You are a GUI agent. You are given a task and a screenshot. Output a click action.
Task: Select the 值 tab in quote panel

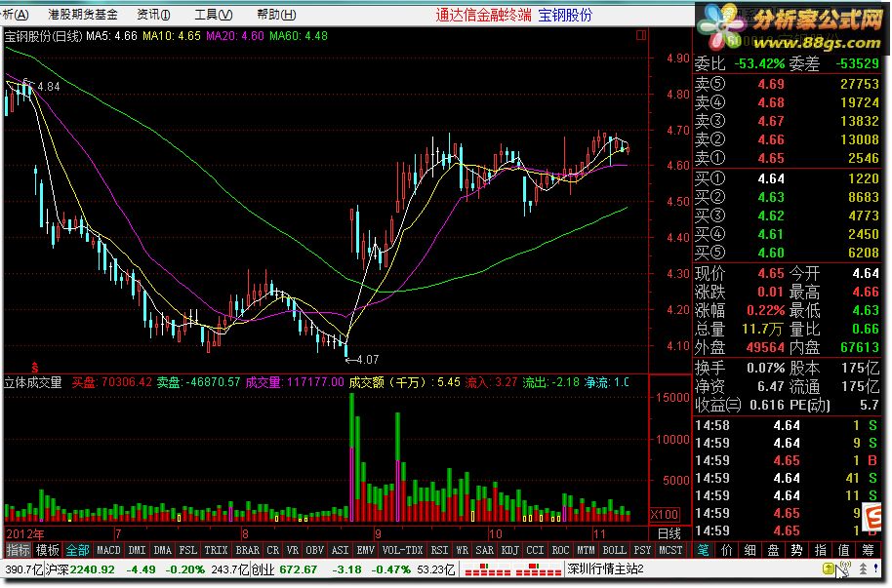pos(843,550)
